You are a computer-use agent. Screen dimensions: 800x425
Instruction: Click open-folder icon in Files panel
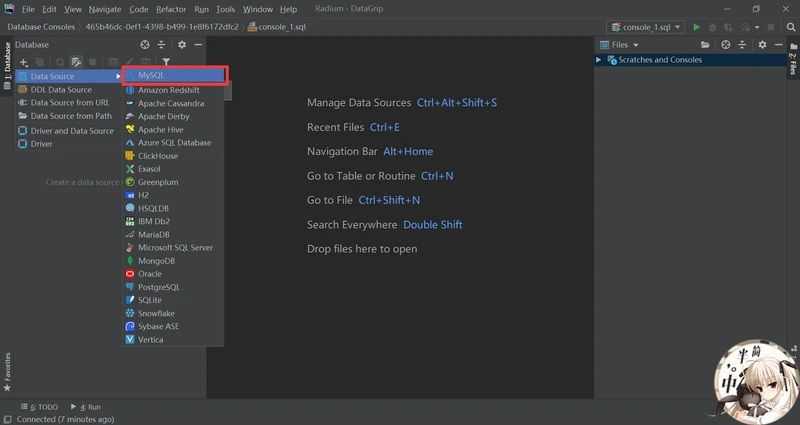click(x=705, y=45)
